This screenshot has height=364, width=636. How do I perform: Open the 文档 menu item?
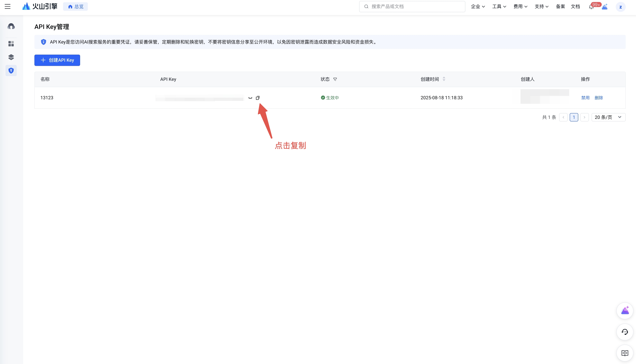click(575, 6)
